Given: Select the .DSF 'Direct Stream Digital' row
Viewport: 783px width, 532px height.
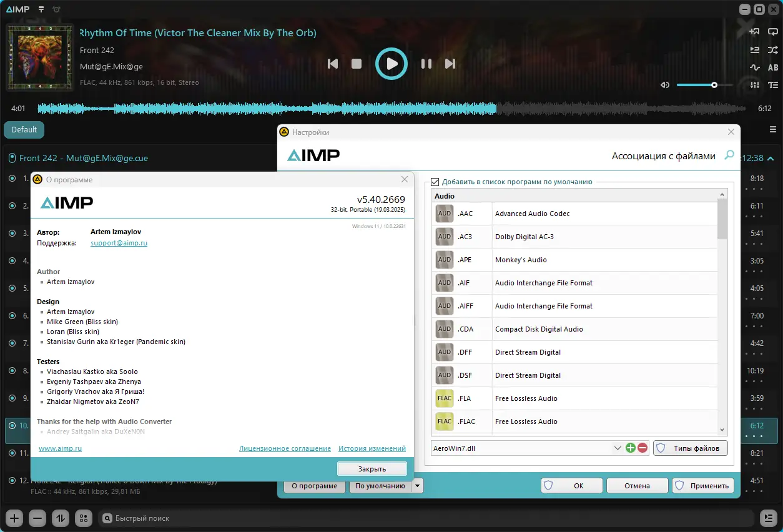Looking at the screenshot, I should (574, 375).
